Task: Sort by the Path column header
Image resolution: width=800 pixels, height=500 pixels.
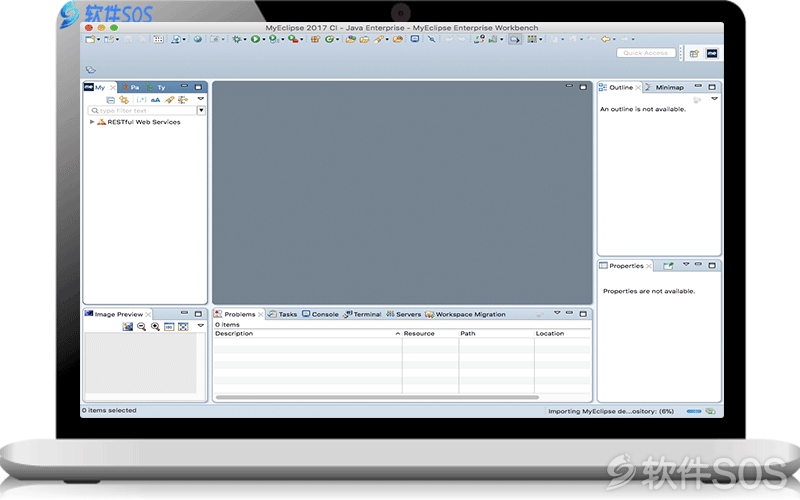Action: pos(496,334)
